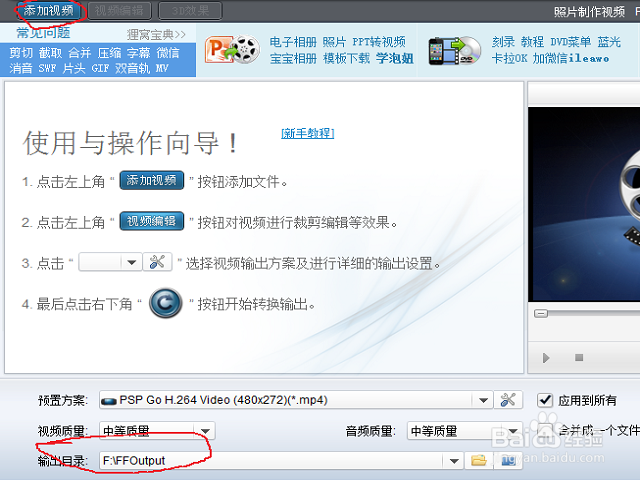This screenshot has width=640, height=480.
Task: Click the MV help link
Action: 162,68
